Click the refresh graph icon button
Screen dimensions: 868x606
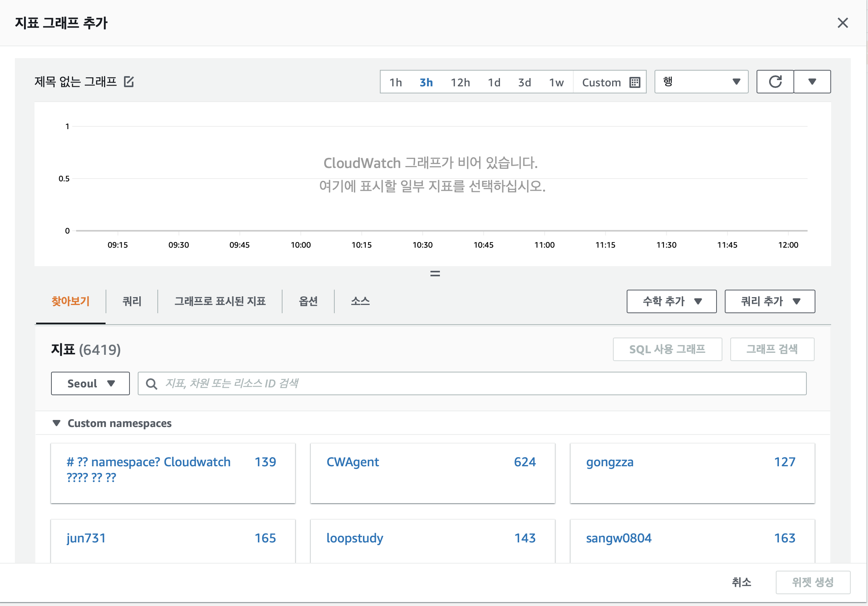tap(775, 82)
